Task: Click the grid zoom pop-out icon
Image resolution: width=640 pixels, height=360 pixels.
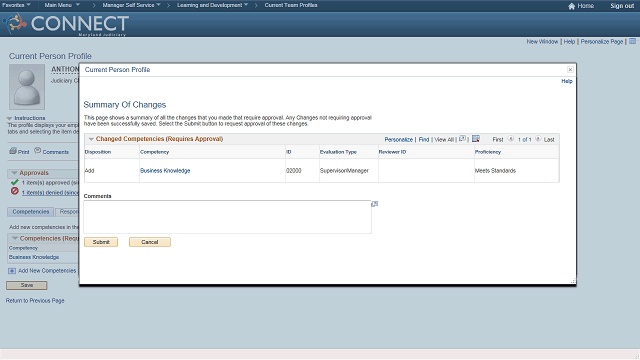Action: 462,139
